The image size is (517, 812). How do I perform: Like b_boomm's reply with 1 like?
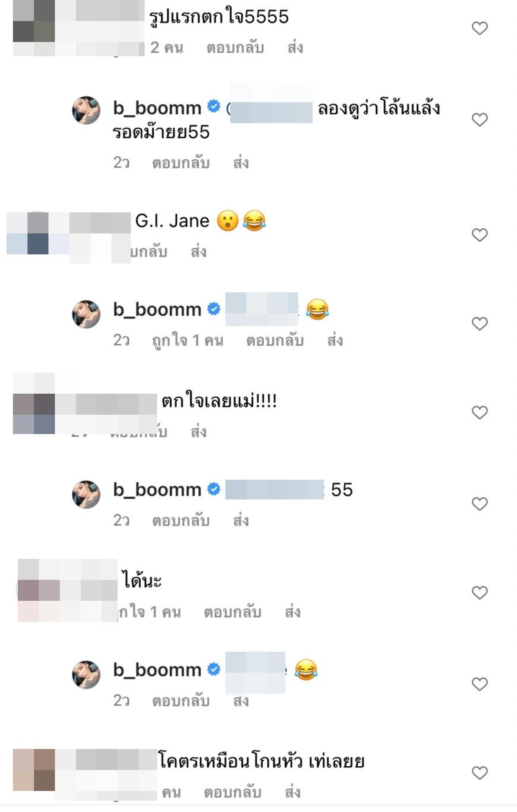tap(480, 323)
